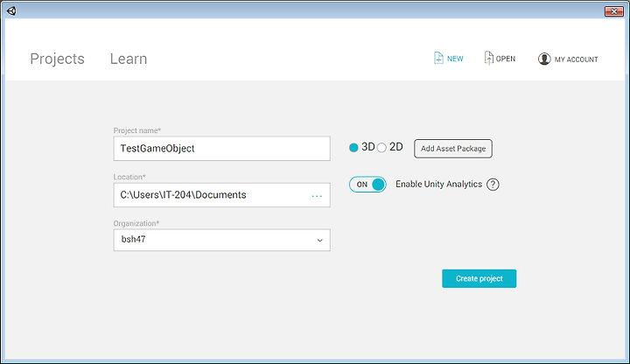Switch to the Learn tab
Viewport: 630px width, 364px height.
click(x=129, y=59)
